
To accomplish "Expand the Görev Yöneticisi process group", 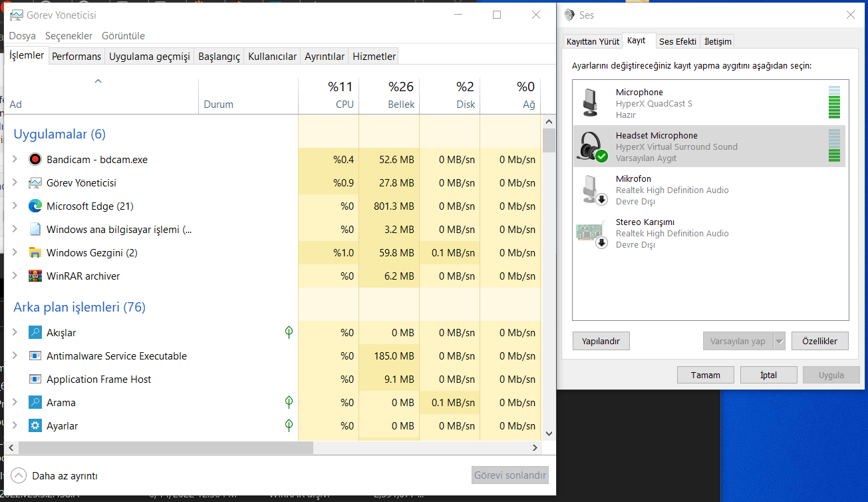I will [x=15, y=182].
